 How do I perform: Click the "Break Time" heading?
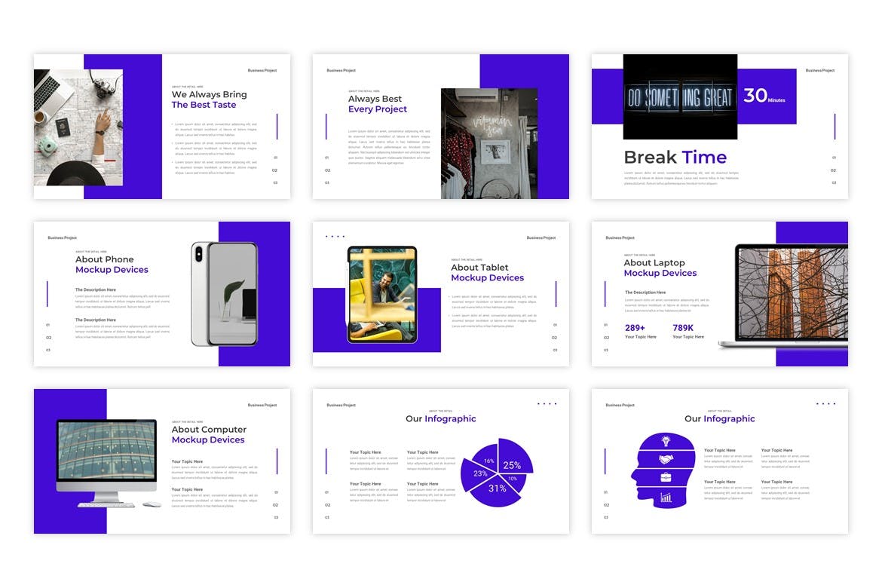(675, 158)
